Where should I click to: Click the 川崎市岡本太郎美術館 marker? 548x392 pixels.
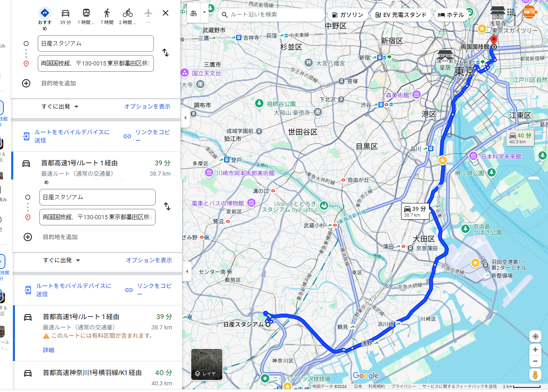tap(209, 172)
